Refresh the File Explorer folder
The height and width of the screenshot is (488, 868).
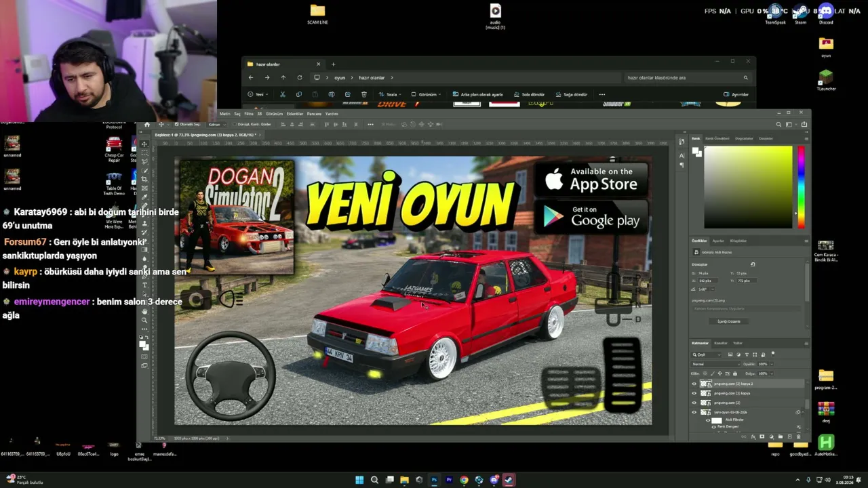coord(299,78)
